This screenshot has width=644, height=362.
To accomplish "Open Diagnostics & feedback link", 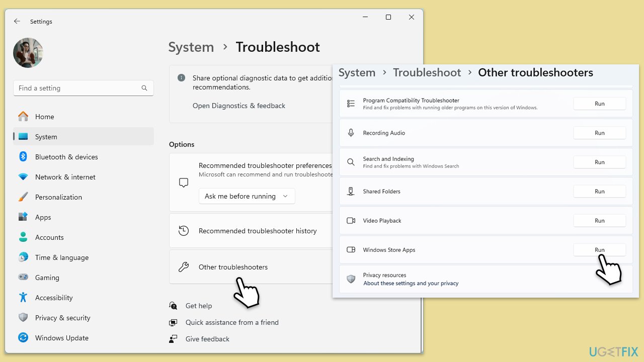I will [x=238, y=106].
